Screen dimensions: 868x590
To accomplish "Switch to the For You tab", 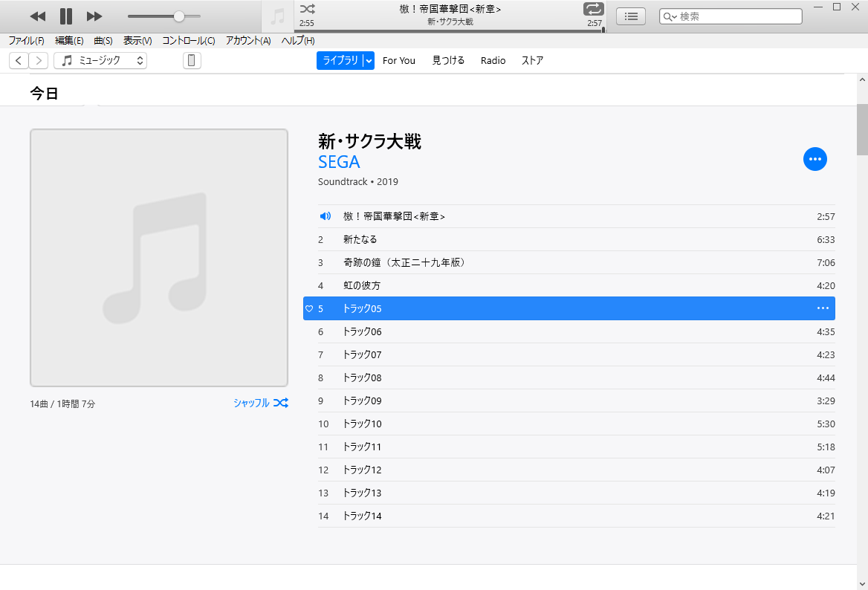I will click(x=398, y=61).
